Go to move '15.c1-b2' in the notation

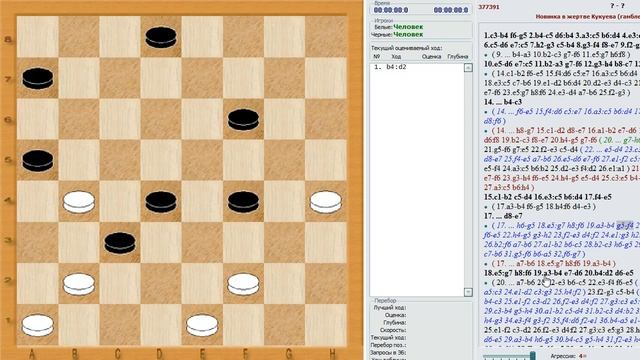pyautogui.click(x=499, y=197)
